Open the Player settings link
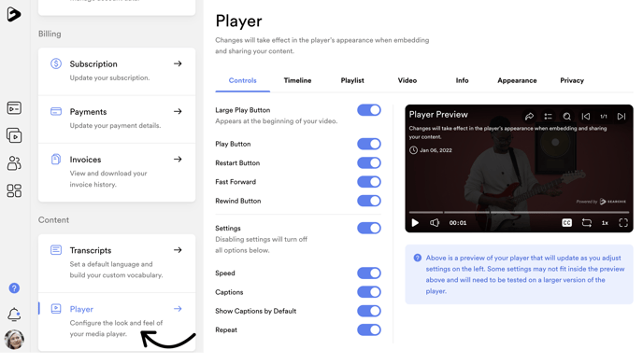Screen dimensions: 643x364 pos(117,322)
